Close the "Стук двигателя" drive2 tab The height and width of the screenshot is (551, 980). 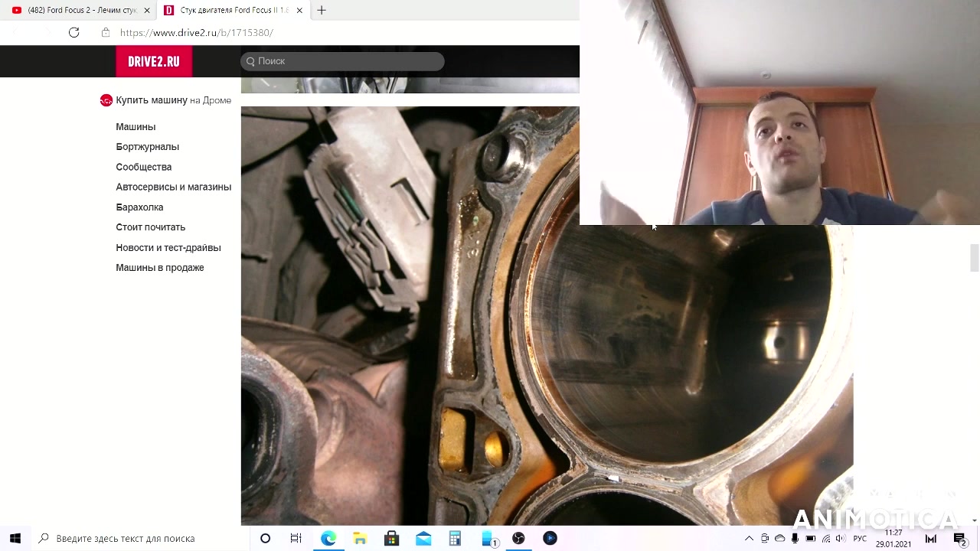point(299,11)
